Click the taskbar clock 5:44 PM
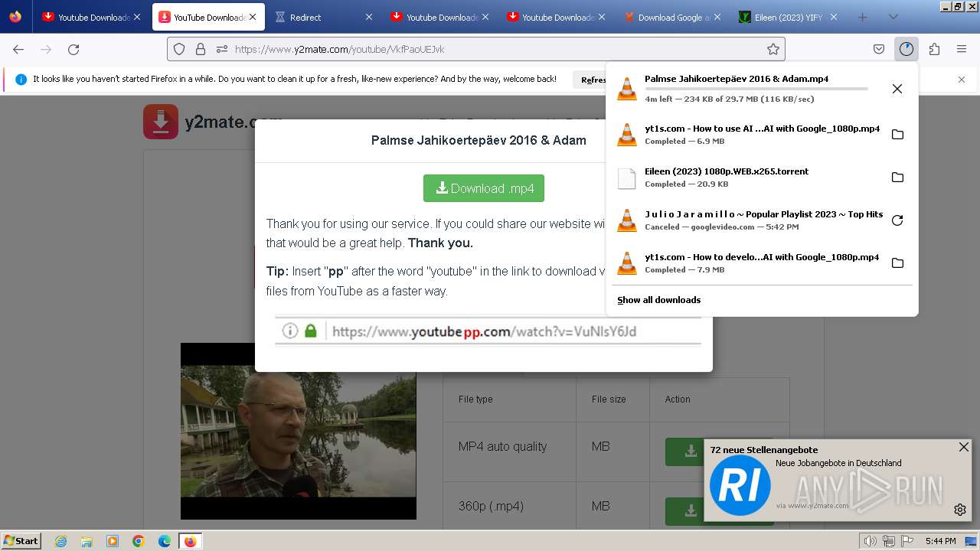Viewport: 980px width, 551px height. [x=940, y=541]
